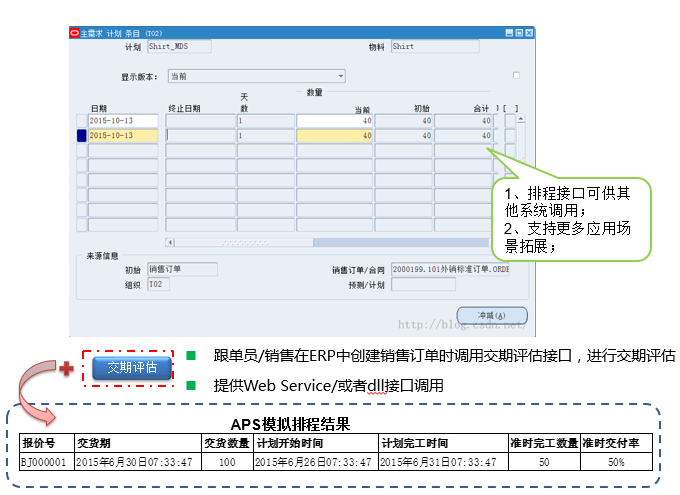Click the horizontal scrollbar left arrow
This screenshot has width=680, height=495.
point(170,242)
